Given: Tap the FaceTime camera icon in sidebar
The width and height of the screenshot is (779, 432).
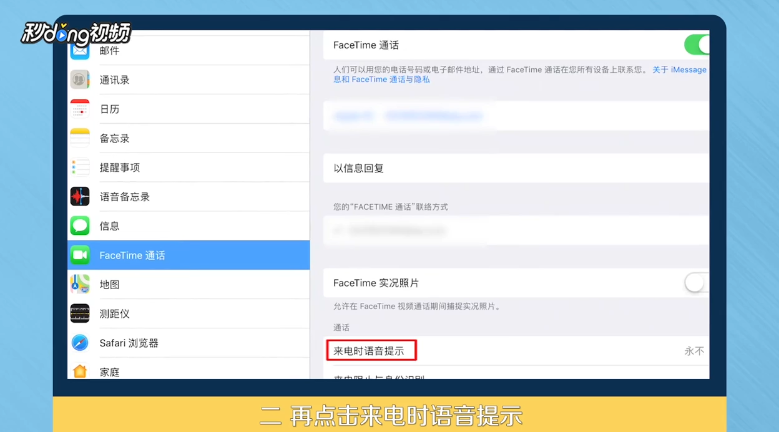Looking at the screenshot, I should point(79,255).
